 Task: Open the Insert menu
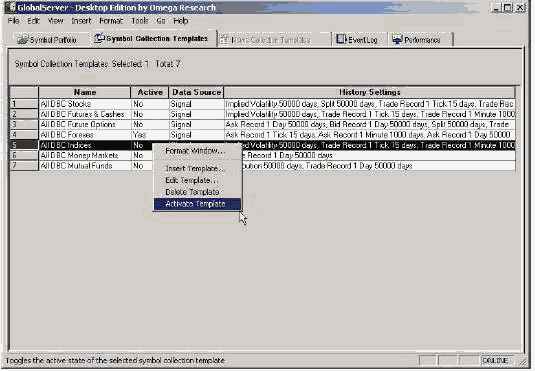pos(81,21)
